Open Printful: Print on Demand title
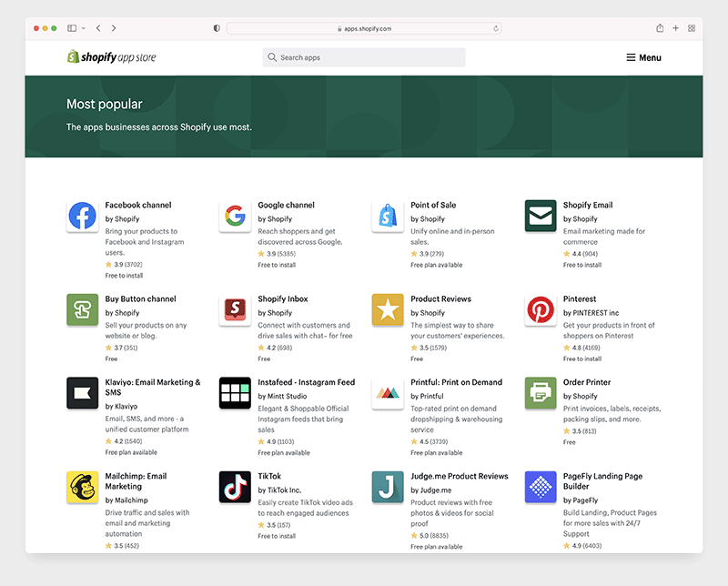 pos(457,382)
